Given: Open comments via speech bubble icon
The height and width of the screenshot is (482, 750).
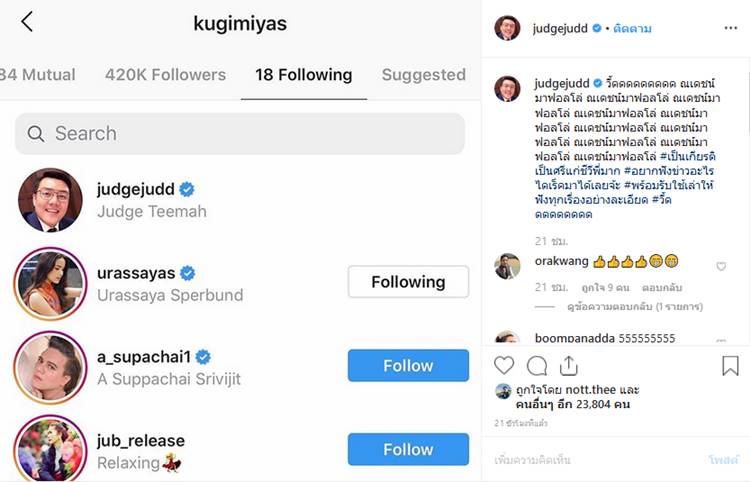Looking at the screenshot, I should tap(537, 365).
